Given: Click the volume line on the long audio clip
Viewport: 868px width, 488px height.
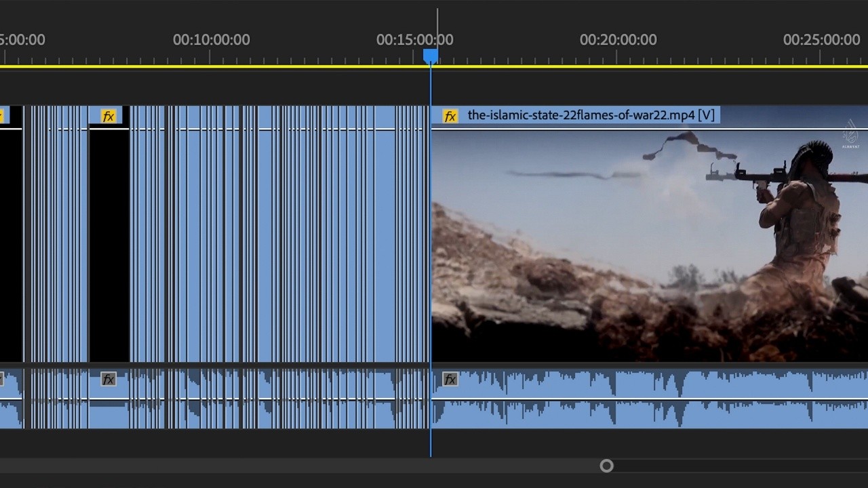Looking at the screenshot, I should 649,399.
